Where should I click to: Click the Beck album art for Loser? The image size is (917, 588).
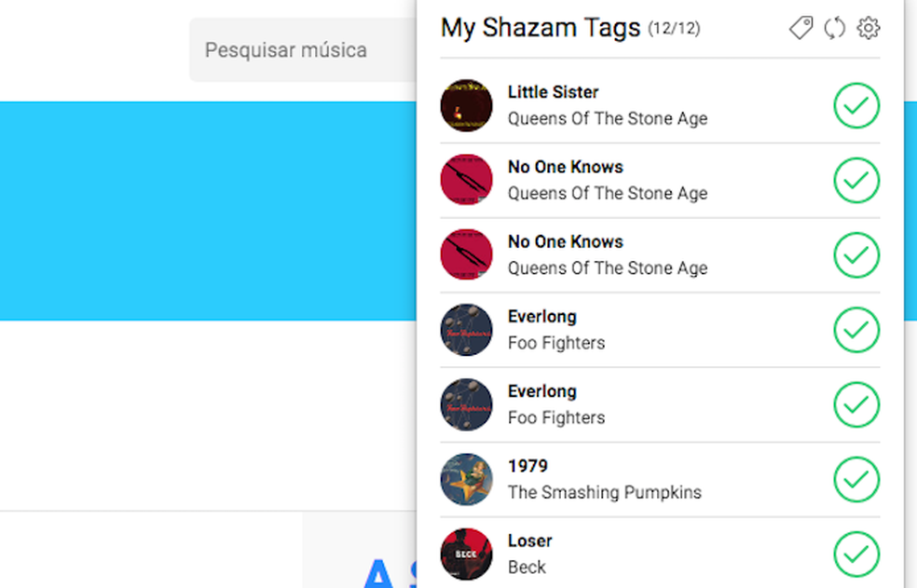click(465, 553)
